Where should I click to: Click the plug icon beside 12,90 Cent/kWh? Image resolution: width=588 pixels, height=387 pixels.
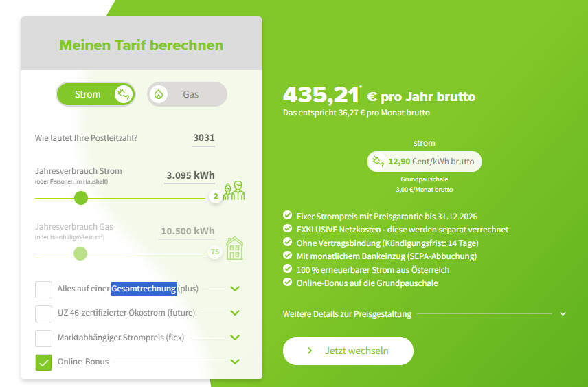[378, 162]
